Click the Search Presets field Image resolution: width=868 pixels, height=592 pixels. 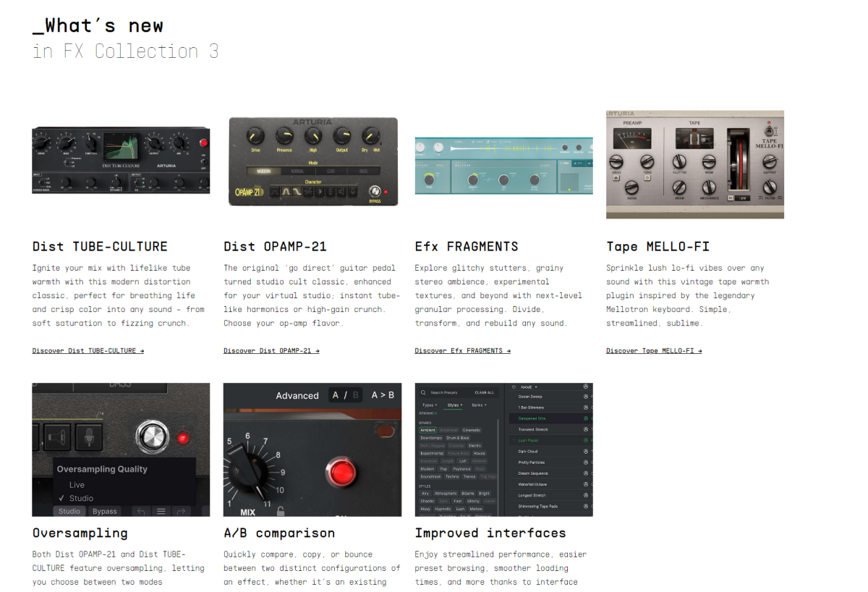(459, 392)
